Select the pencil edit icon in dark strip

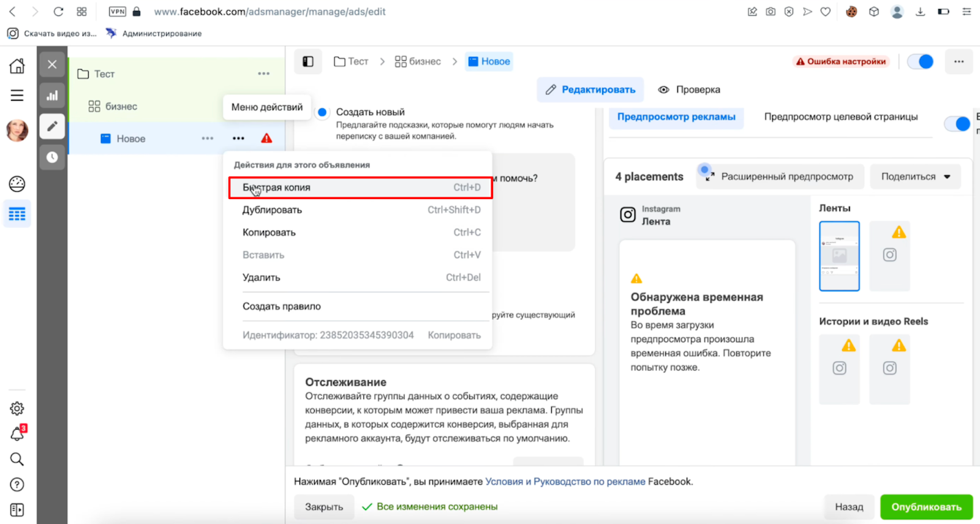tap(52, 126)
